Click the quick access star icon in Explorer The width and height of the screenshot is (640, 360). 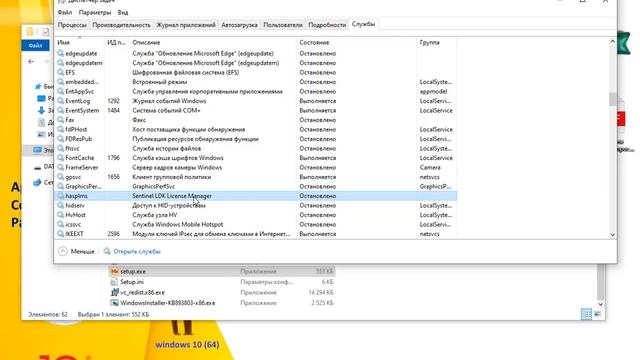[38, 87]
